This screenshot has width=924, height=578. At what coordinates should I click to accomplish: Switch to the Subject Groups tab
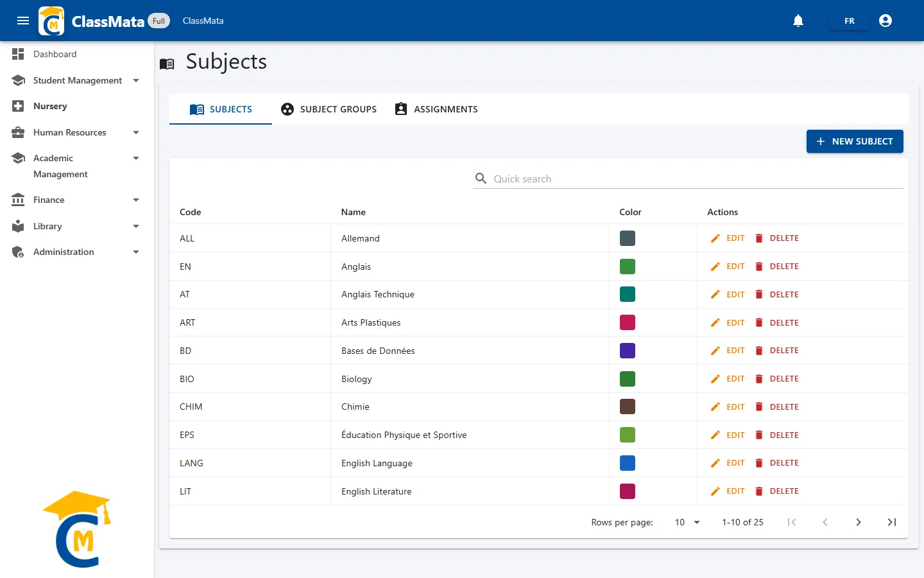point(329,109)
